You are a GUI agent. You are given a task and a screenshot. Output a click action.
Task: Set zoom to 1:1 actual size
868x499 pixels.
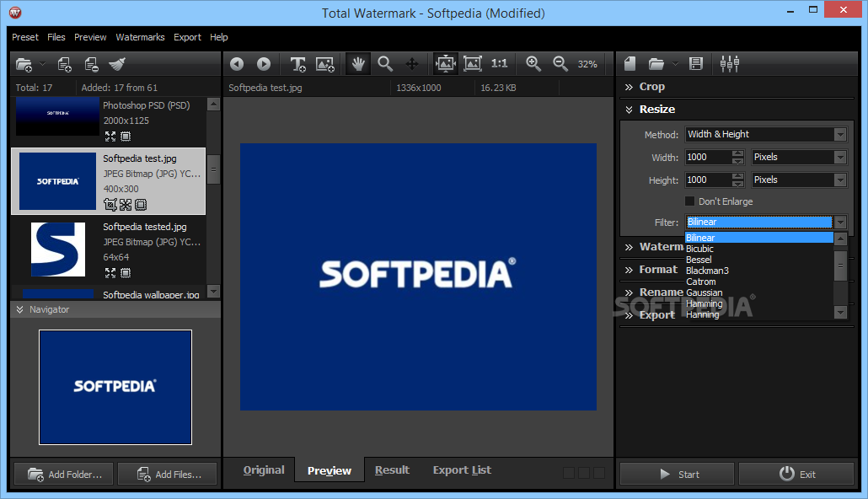click(x=500, y=64)
